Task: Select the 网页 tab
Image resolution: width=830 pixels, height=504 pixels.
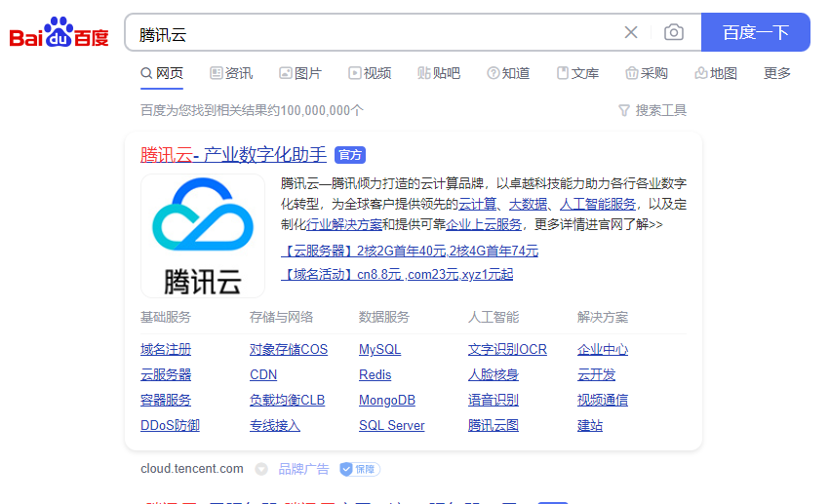Action: point(162,73)
